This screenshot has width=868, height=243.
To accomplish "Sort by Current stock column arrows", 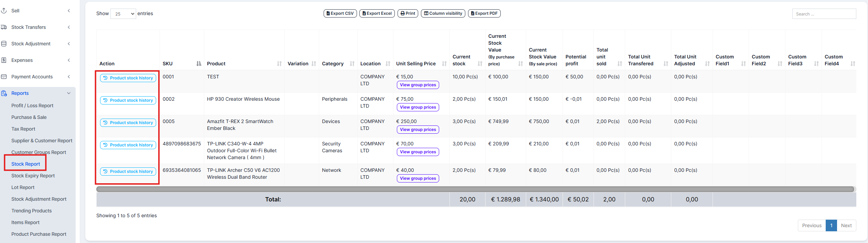I will pyautogui.click(x=480, y=64).
